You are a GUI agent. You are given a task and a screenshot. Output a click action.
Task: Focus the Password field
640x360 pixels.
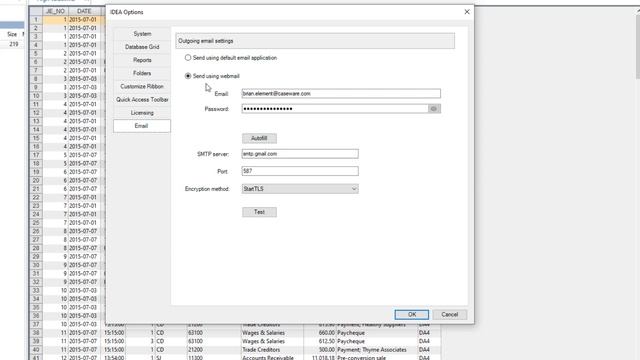335,109
